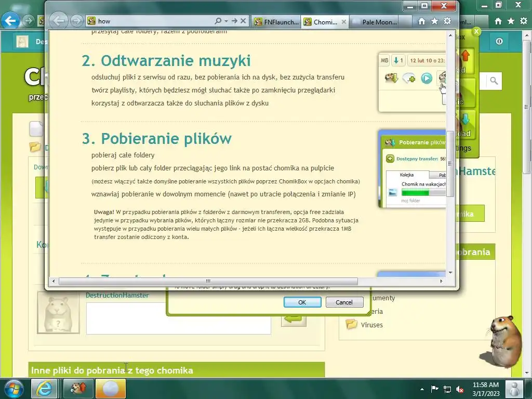
Task: Click the '2. Odtwarzanie muzyki' heading
Action: point(166,61)
